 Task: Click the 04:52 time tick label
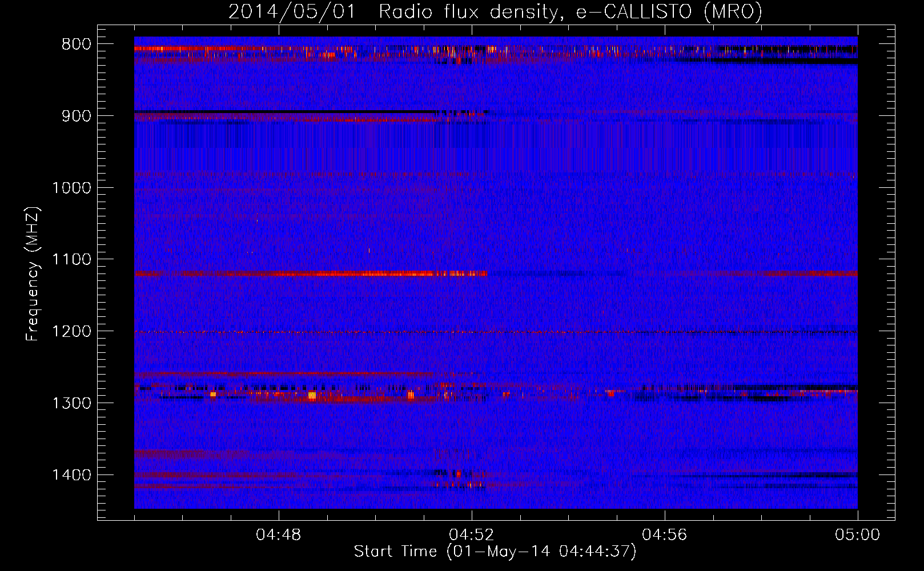[x=472, y=535]
